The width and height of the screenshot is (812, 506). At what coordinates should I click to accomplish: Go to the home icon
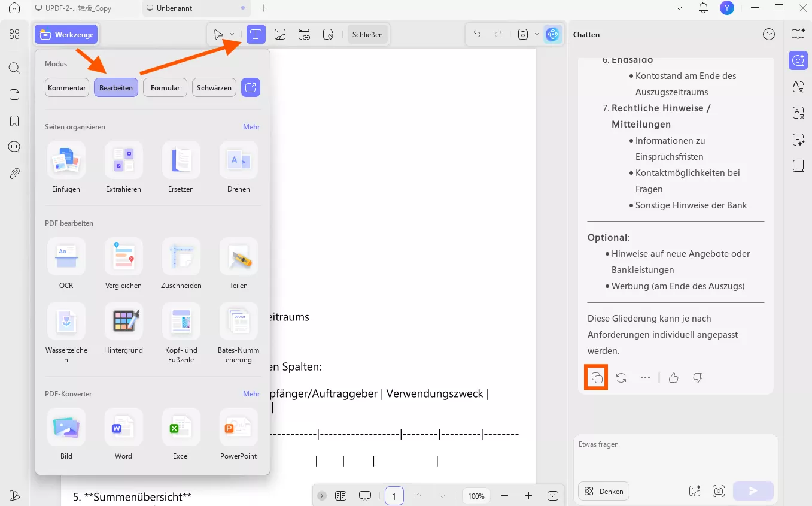click(14, 8)
